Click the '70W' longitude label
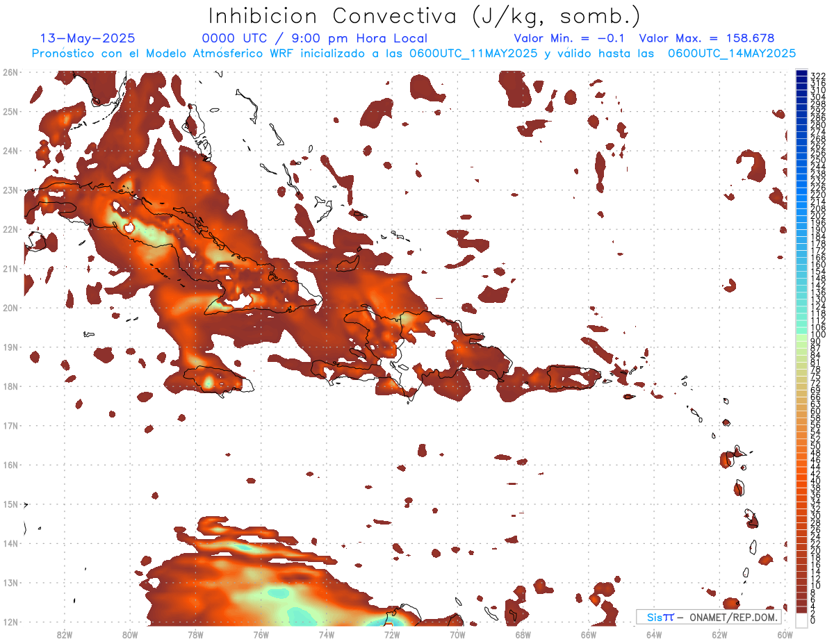This screenshot has width=834, height=644. click(457, 634)
